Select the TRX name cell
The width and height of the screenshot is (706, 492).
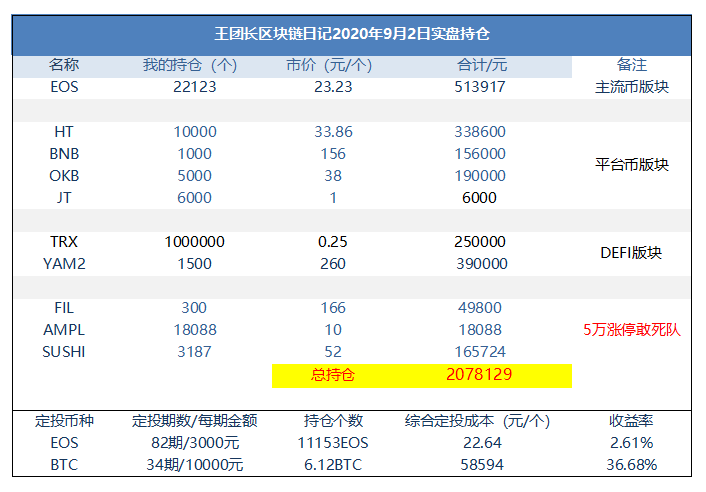[x=64, y=242]
